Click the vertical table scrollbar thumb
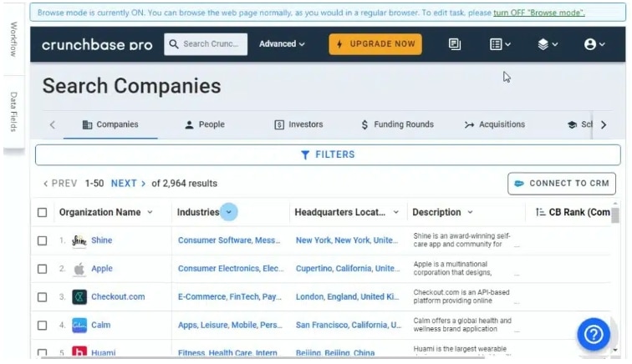632x364 pixels. [614, 215]
